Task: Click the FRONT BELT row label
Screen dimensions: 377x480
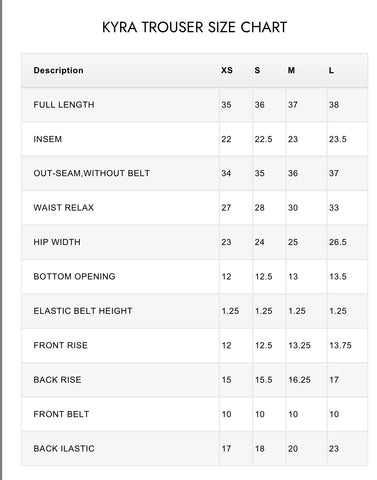Action: click(61, 414)
